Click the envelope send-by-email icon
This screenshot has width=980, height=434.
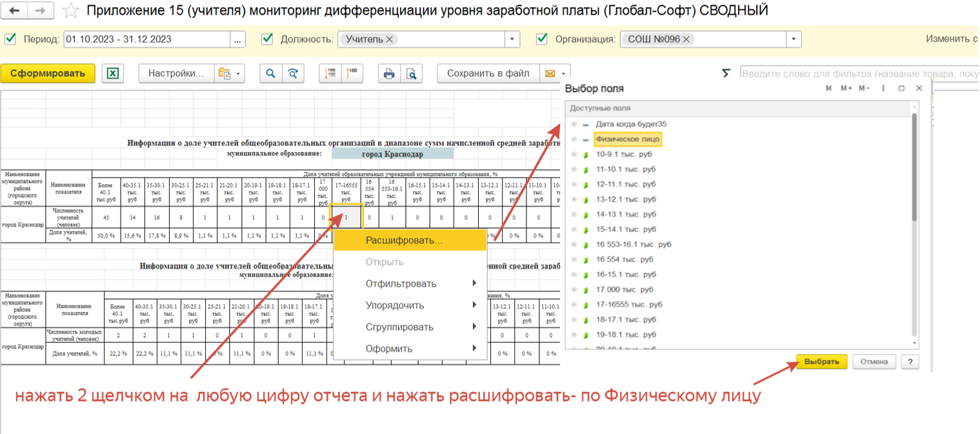[550, 74]
